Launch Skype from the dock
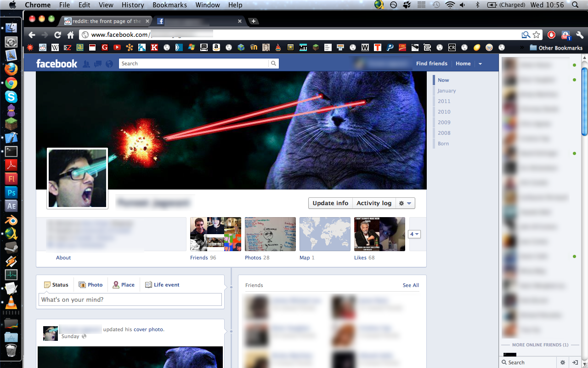Screen dimensions: 588x368 coord(11,97)
